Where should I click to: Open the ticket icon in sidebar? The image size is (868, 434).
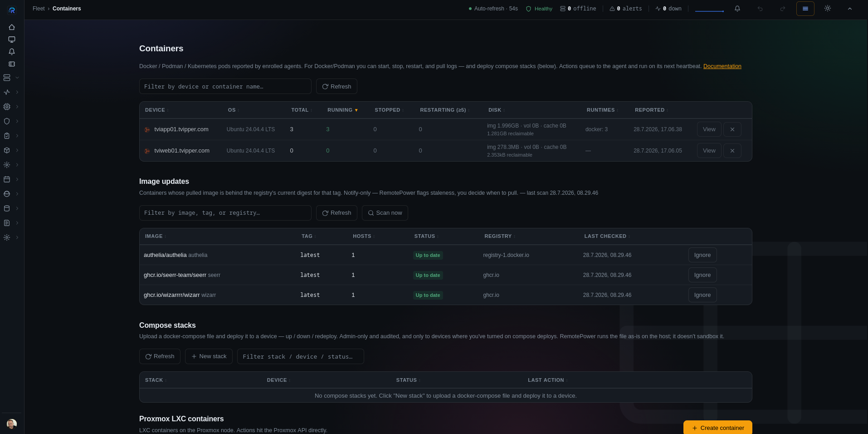(12, 64)
